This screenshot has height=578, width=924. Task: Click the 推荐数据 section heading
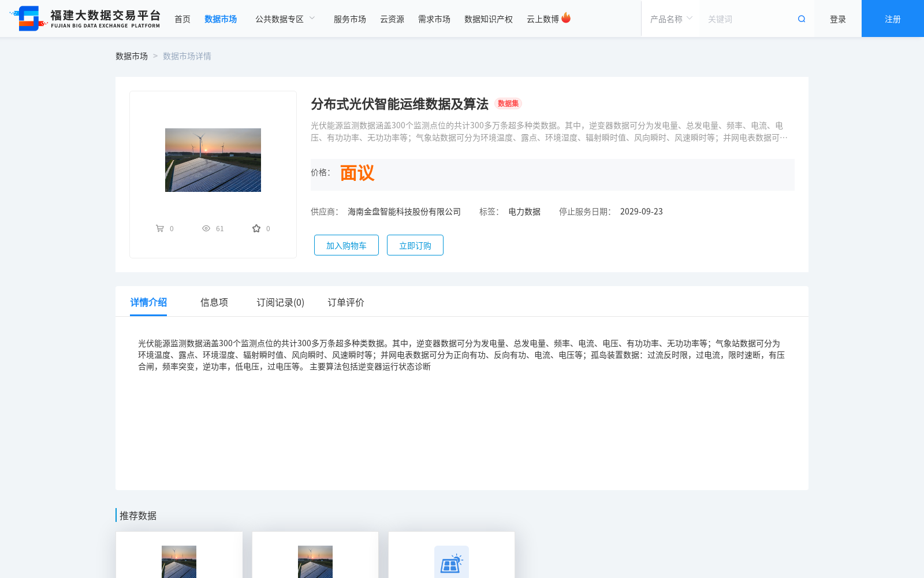(138, 516)
